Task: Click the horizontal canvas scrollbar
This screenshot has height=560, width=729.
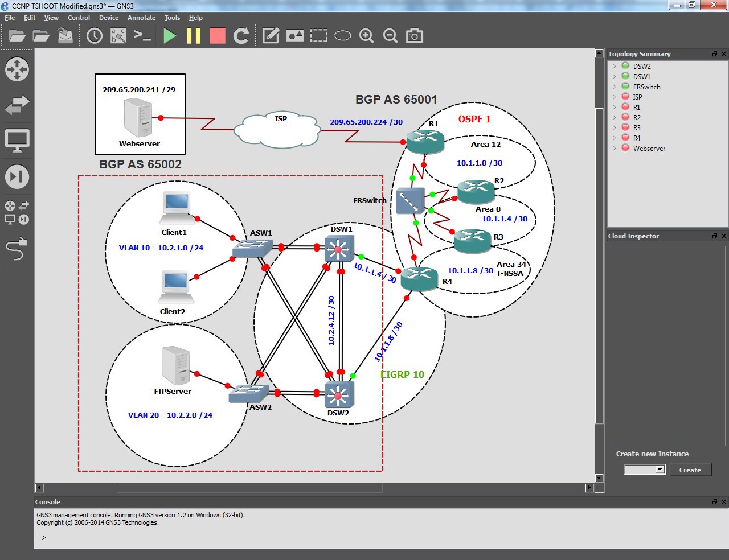Action: pyautogui.click(x=249, y=488)
